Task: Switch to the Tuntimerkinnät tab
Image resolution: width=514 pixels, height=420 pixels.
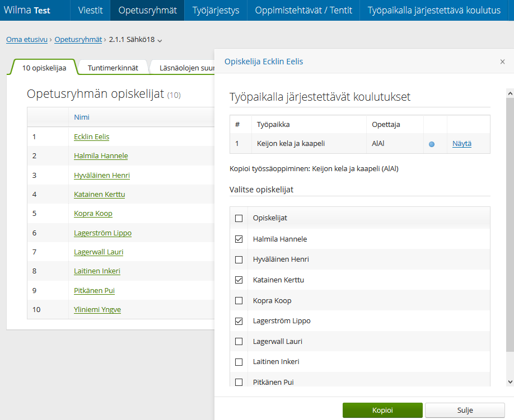Action: (113, 68)
